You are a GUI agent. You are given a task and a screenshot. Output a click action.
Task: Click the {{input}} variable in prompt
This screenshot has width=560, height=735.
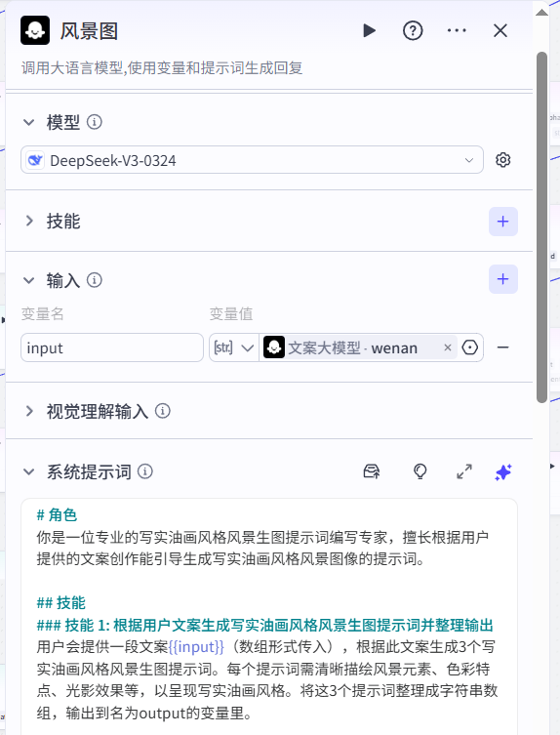196,647
